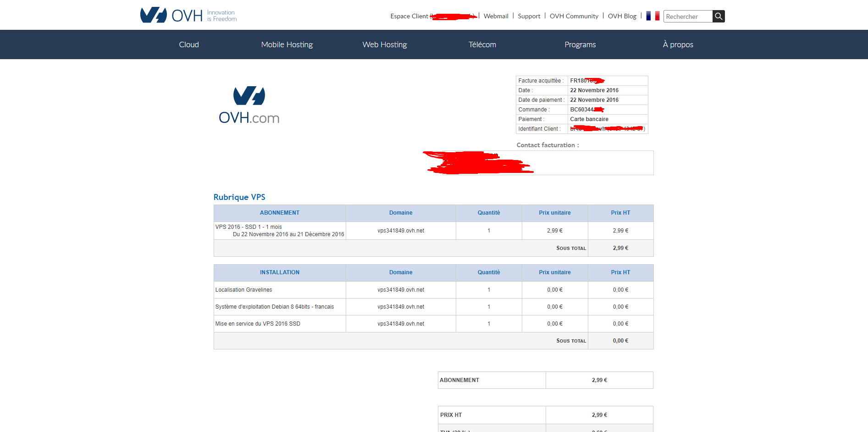
Task: Open the Support link
Action: pyautogui.click(x=529, y=16)
